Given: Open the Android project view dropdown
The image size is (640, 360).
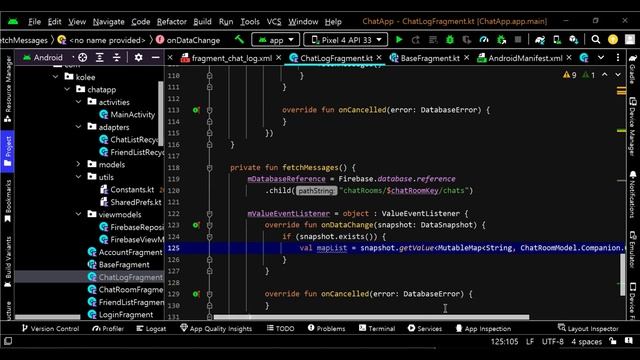Looking at the screenshot, I should coord(49,58).
